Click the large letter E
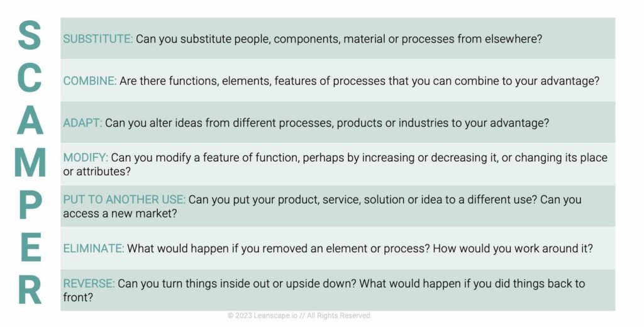The width and height of the screenshot is (644, 327). (x=30, y=247)
